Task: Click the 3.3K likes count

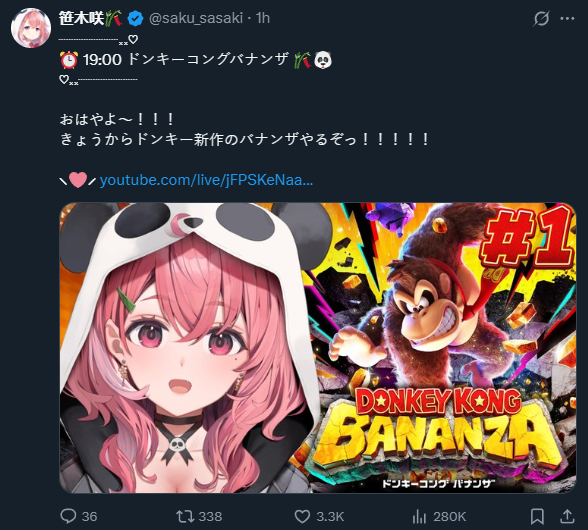Action: tap(330, 516)
